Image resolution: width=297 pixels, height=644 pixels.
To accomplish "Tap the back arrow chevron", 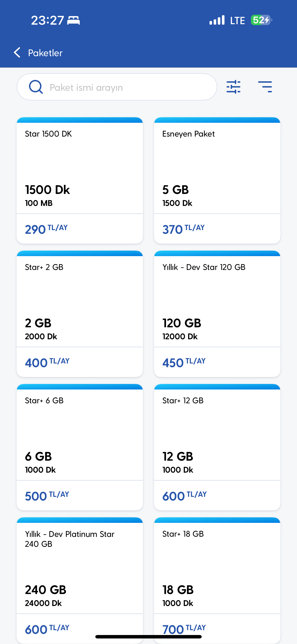I will click(x=17, y=53).
